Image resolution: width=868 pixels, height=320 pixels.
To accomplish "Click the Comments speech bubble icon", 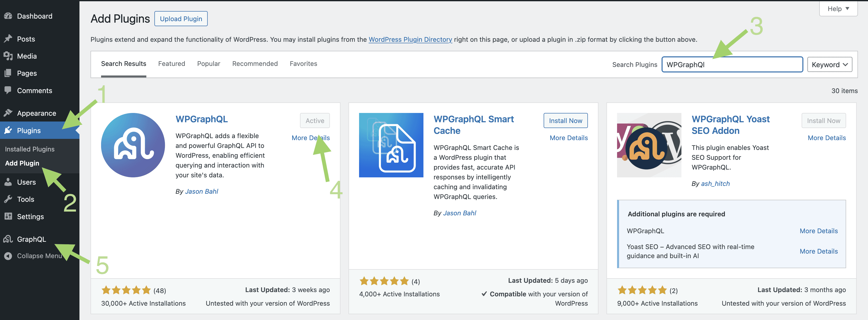I will click(8, 90).
